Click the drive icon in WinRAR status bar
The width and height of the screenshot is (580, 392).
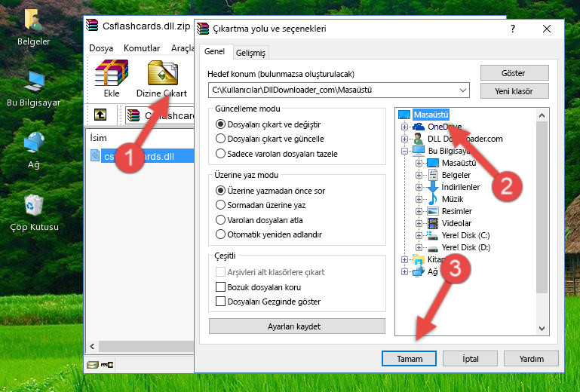pyautogui.click(x=93, y=365)
